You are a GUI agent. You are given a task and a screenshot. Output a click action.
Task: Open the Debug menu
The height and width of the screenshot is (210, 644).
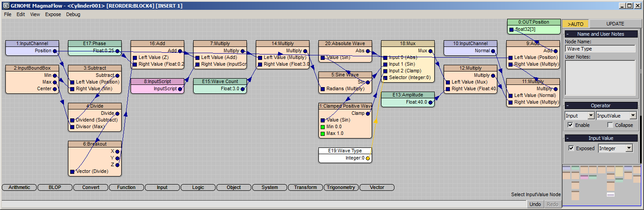[73, 14]
